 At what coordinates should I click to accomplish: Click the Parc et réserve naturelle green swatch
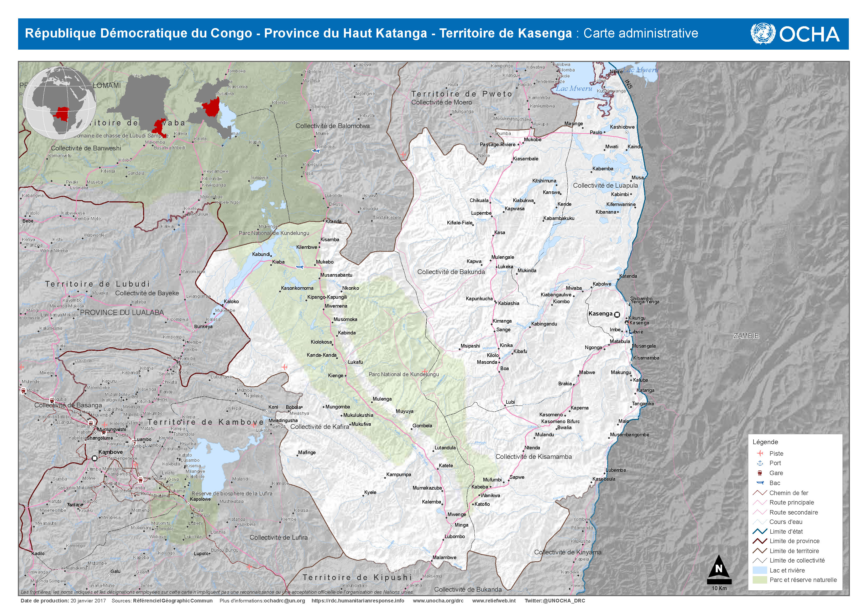coord(760,580)
